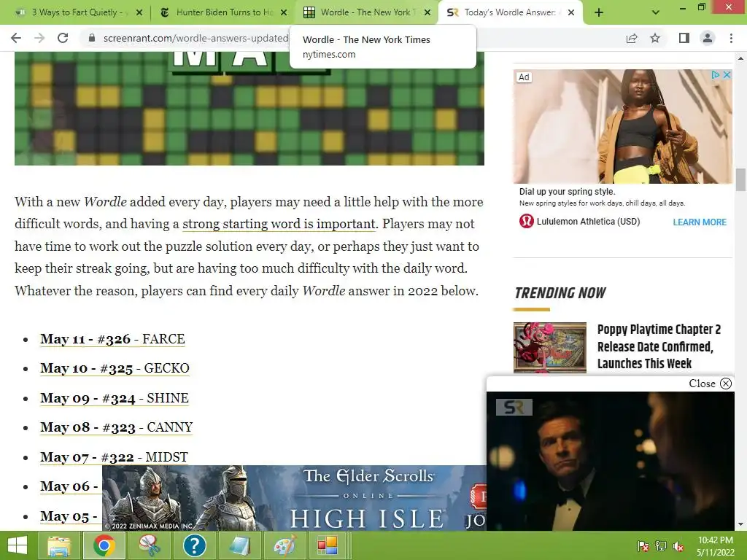Open Chrome three-dot menu
The image size is (747, 560).
(731, 38)
